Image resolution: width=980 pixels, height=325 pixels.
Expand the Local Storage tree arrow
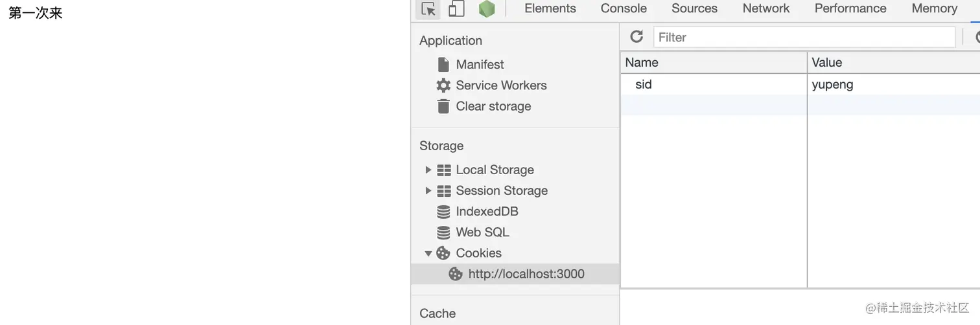(x=428, y=170)
